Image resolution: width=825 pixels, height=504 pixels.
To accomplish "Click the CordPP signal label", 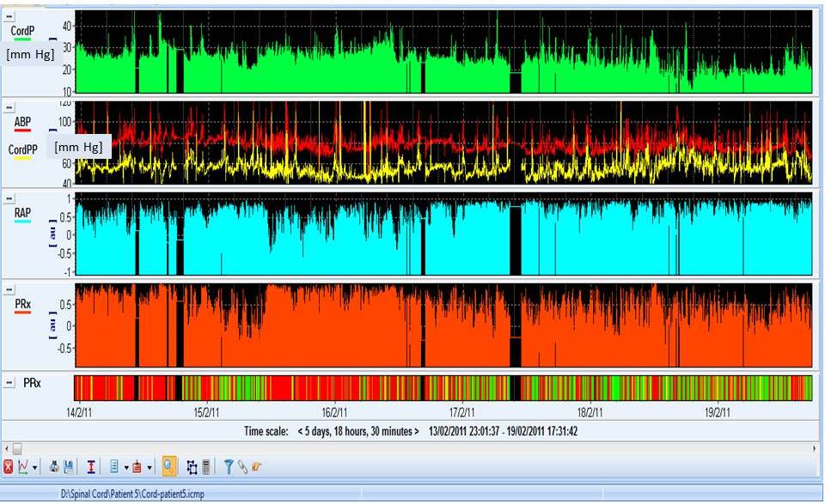I will pos(23,149).
